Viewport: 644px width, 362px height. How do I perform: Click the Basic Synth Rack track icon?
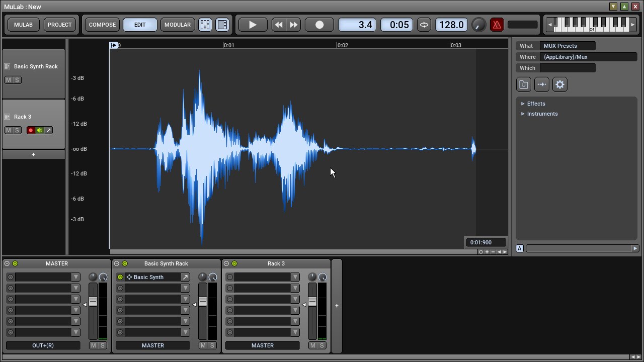[8, 66]
